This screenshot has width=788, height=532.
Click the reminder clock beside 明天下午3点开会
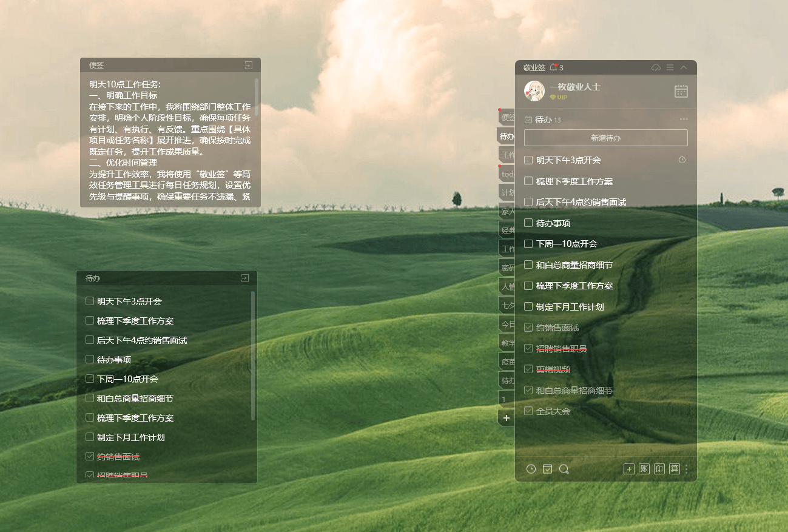(682, 160)
